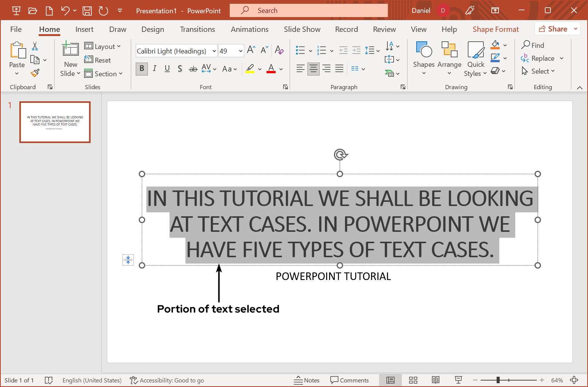The image size is (588, 387).
Task: Toggle Bold formatting off
Action: point(142,69)
